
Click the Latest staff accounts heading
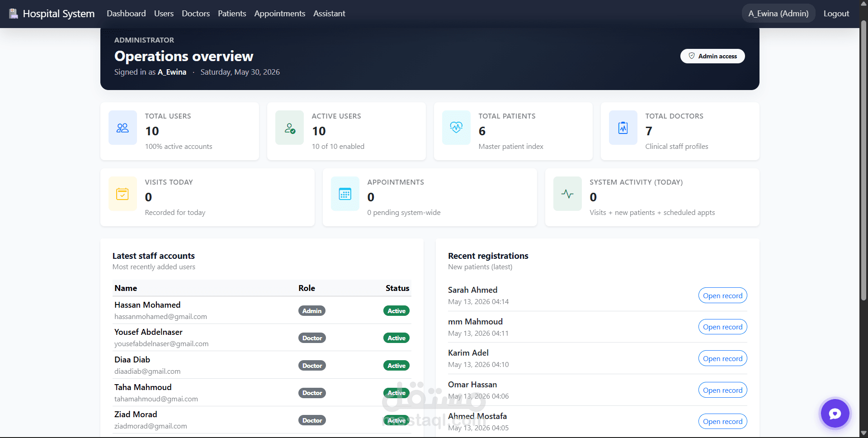[154, 256]
